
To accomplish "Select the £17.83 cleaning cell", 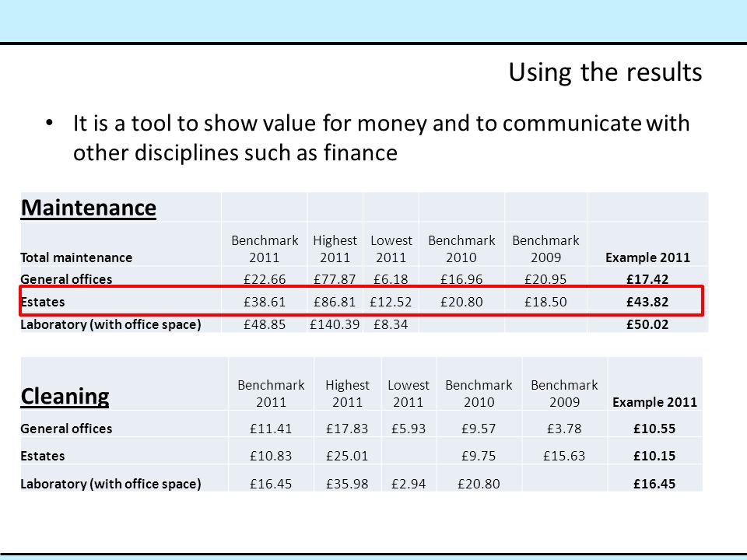I will click(x=347, y=429).
